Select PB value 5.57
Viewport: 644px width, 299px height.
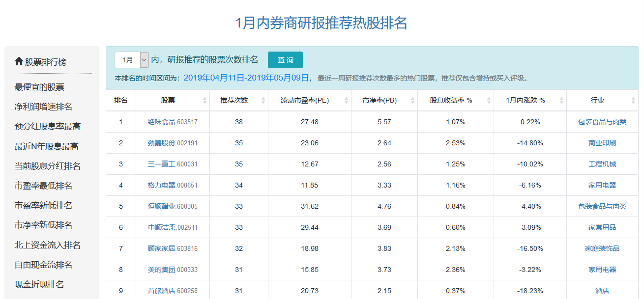click(x=384, y=122)
